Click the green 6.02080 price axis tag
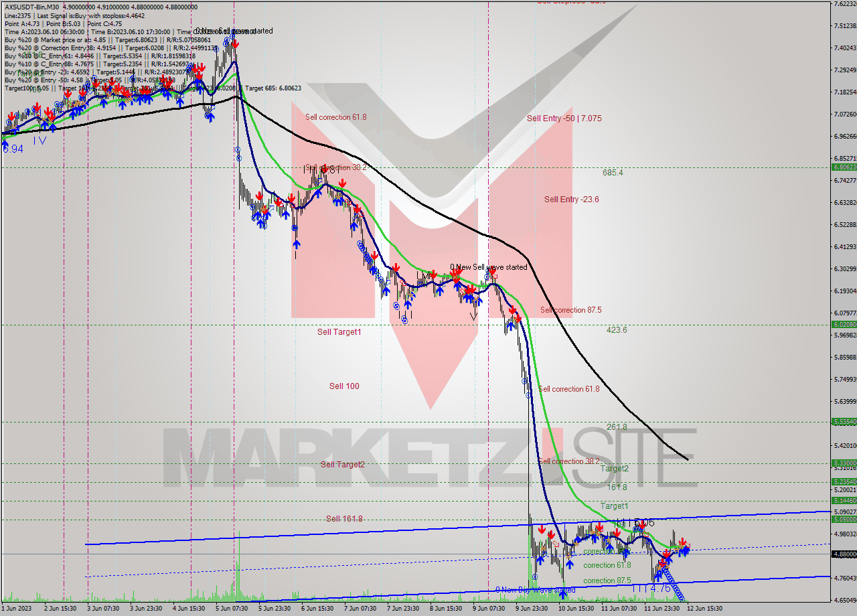Image resolution: width=857 pixels, height=616 pixels. (844, 324)
